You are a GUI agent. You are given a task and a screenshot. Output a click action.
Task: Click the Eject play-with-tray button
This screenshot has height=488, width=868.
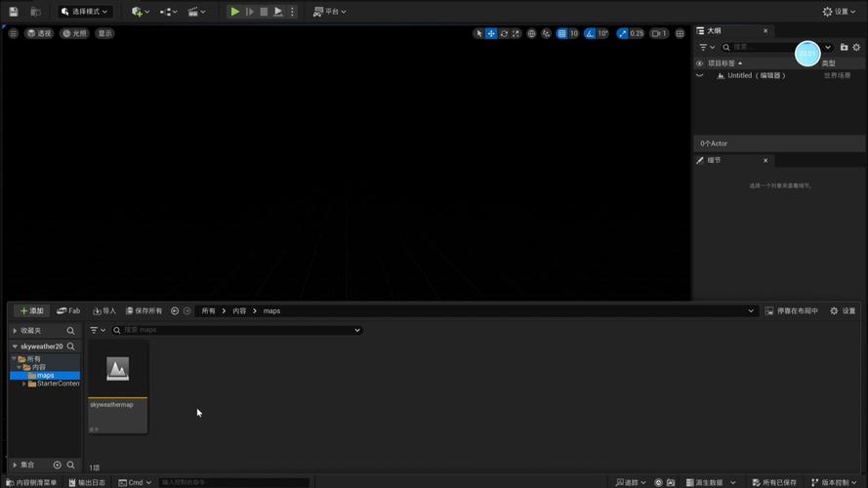tap(278, 11)
